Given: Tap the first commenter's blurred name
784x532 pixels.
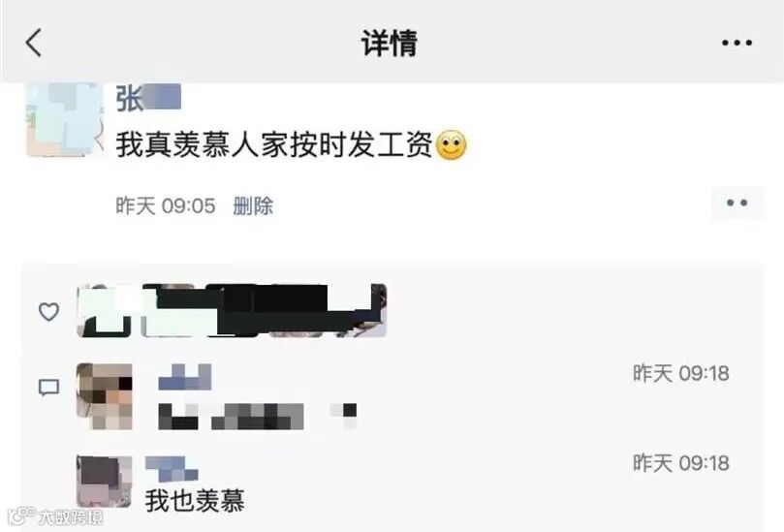Looking at the screenshot, I should pyautogui.click(x=184, y=377).
